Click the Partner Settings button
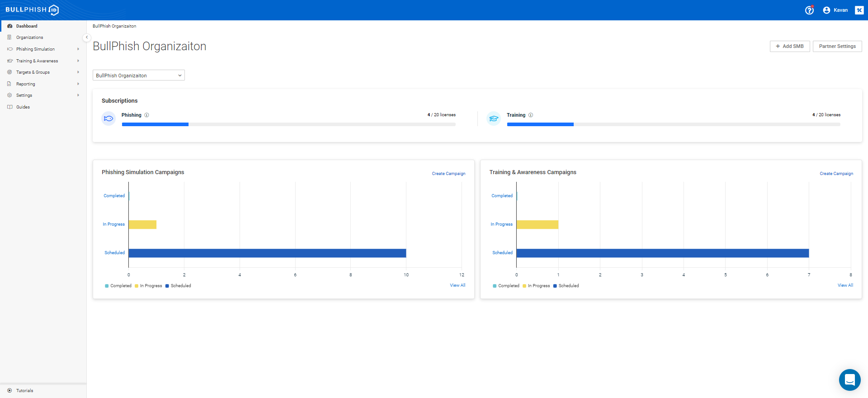 (x=837, y=46)
